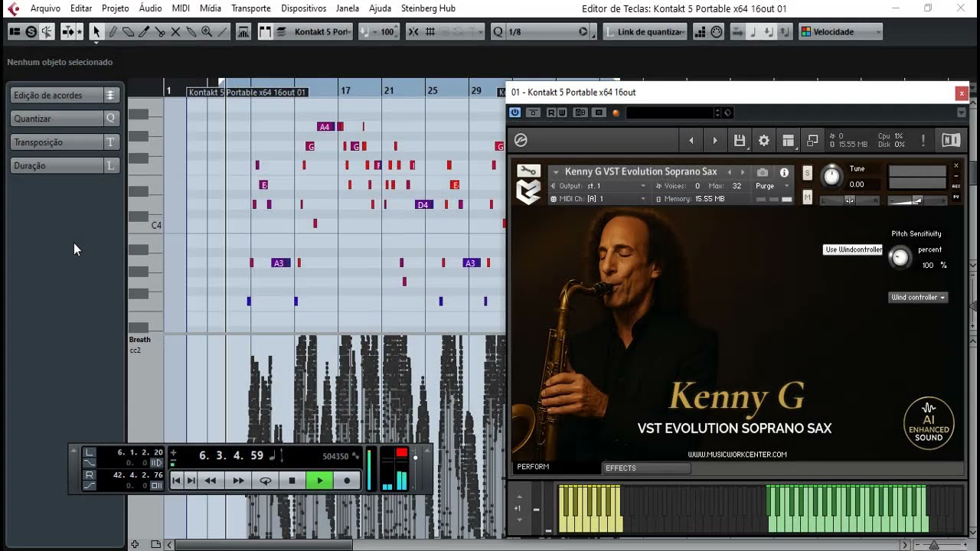The width and height of the screenshot is (980, 551).
Task: Click Use Windcontroller button
Action: coord(853,249)
